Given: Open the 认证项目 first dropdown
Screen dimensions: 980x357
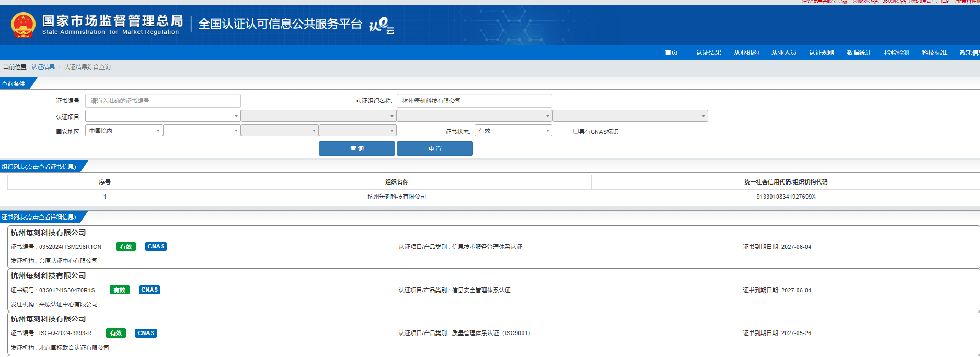Looking at the screenshot, I should [163, 116].
